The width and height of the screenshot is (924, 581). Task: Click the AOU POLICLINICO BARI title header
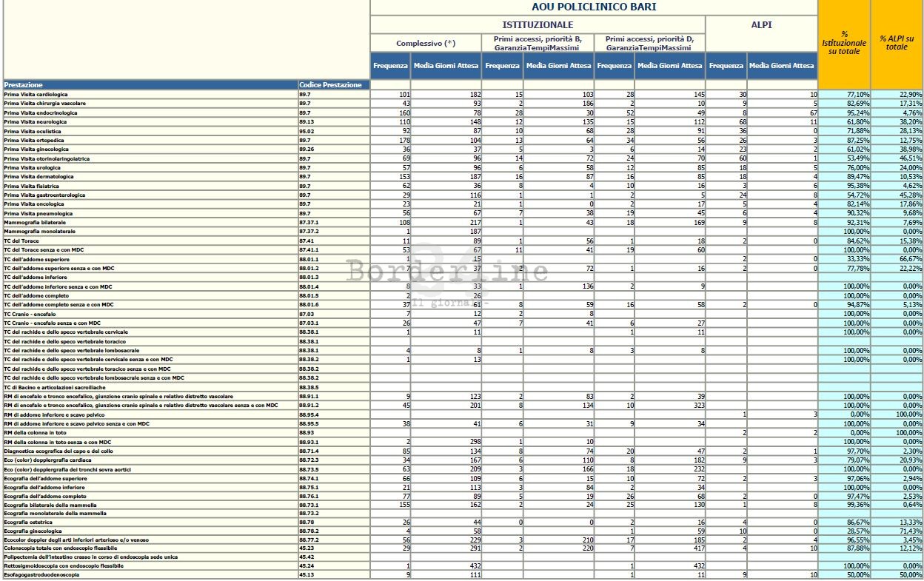pos(593,7)
